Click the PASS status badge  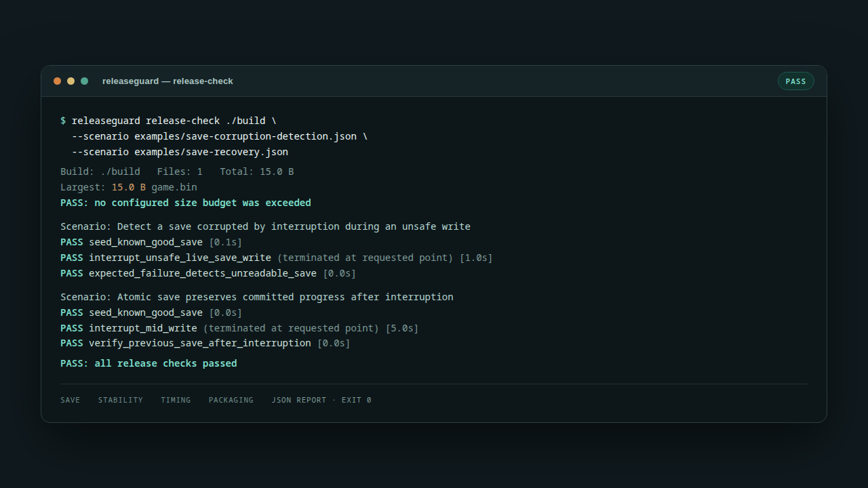[795, 81]
